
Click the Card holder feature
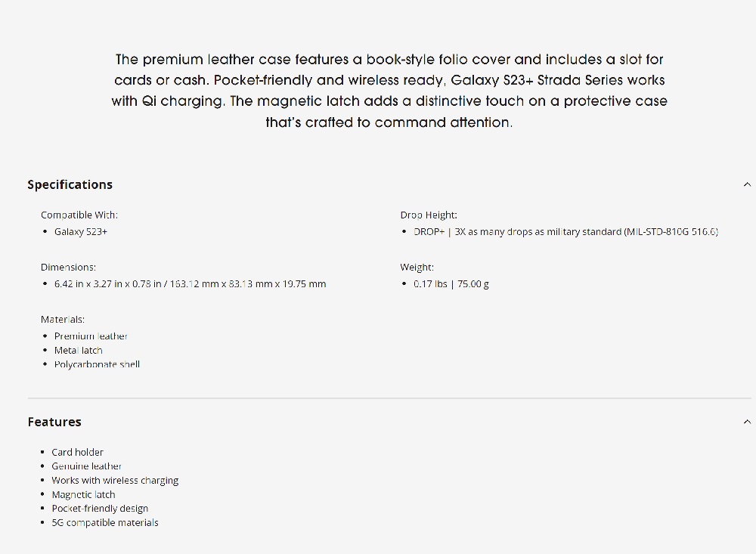(x=77, y=452)
